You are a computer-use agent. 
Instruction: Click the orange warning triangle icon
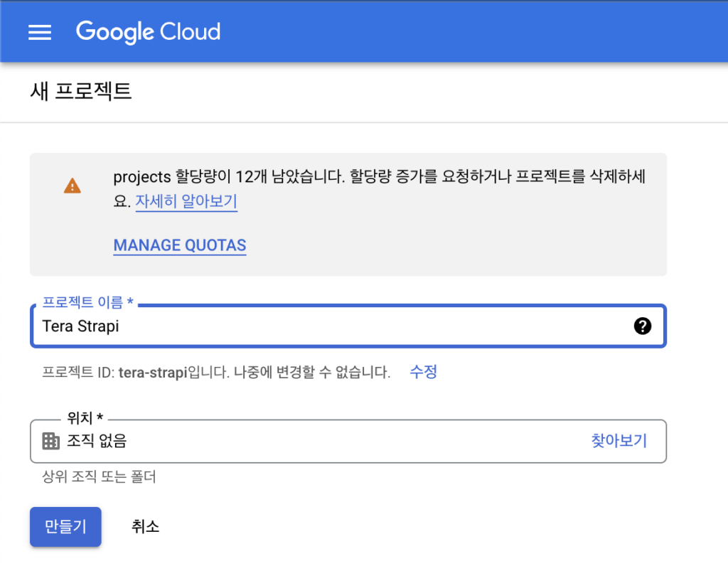tap(72, 186)
